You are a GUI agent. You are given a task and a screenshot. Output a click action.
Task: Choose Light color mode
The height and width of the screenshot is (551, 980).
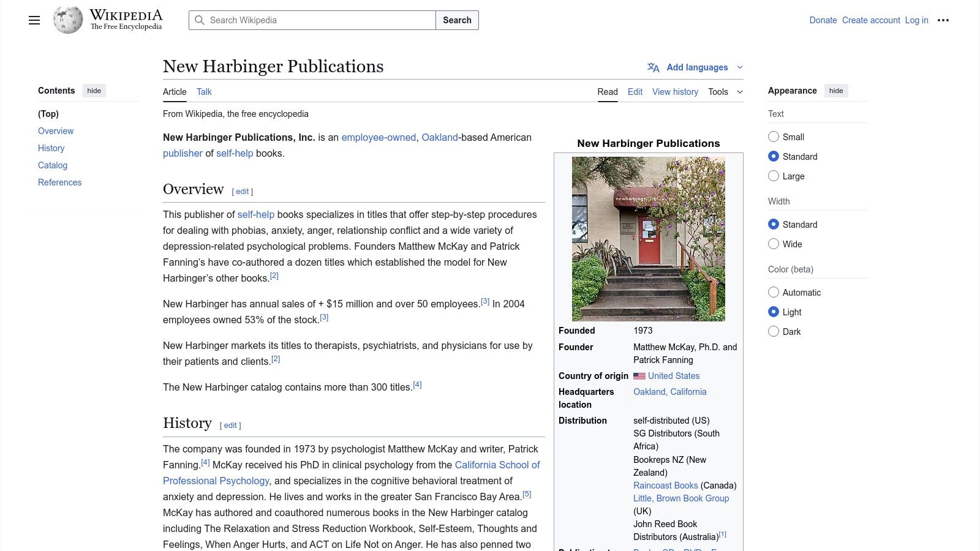(774, 312)
